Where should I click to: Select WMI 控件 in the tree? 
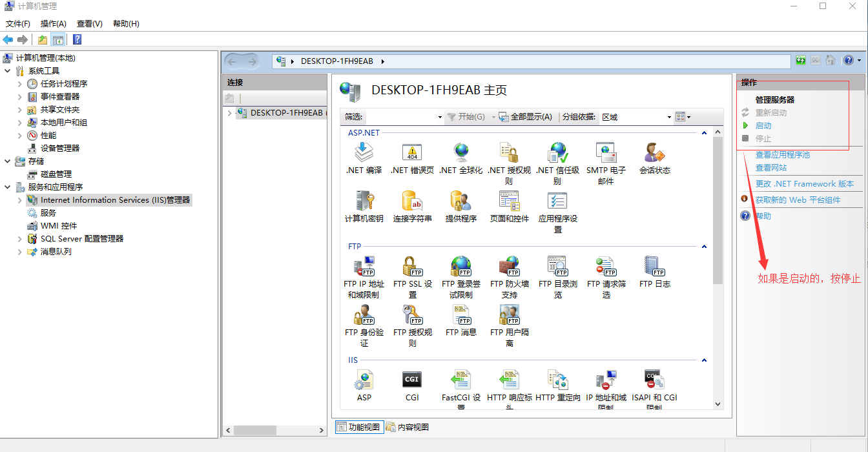coord(59,226)
